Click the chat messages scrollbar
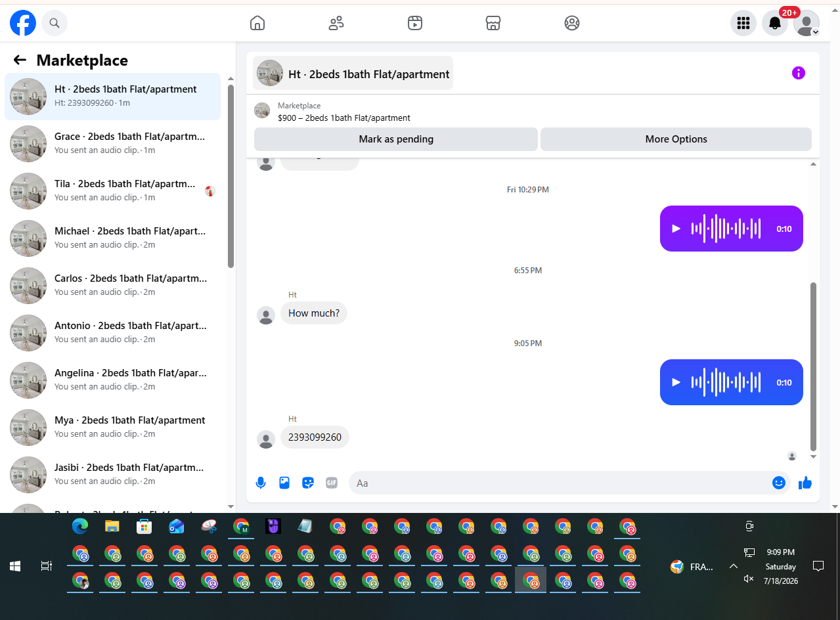Screen dimensions: 840x620 (x=814, y=366)
